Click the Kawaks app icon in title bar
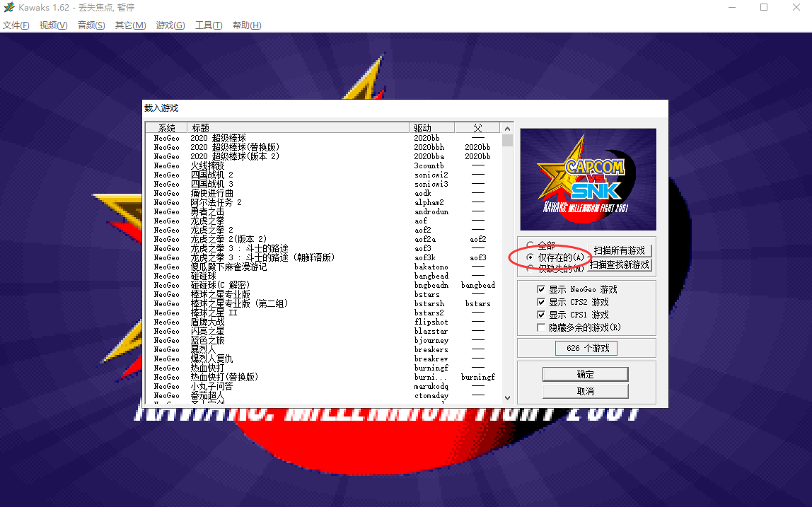 (x=8, y=8)
